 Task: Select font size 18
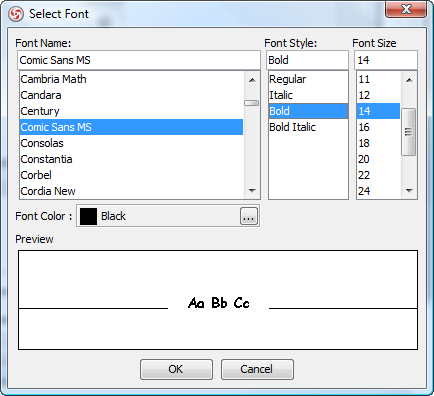pyautogui.click(x=378, y=143)
